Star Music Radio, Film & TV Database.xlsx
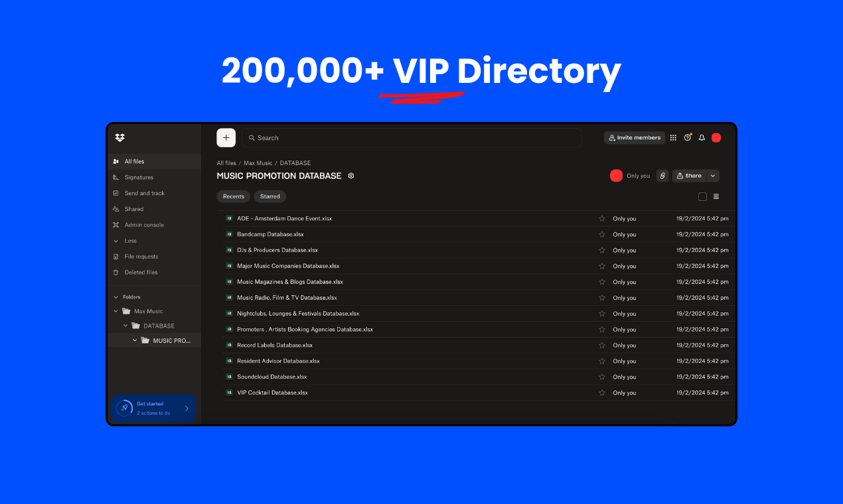This screenshot has height=504, width=843. [x=602, y=298]
